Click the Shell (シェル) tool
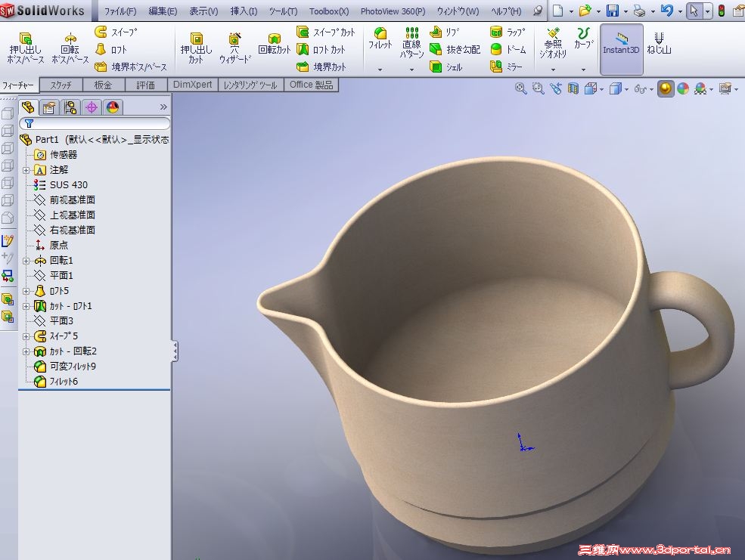The height and width of the screenshot is (560, 745). coord(445,67)
